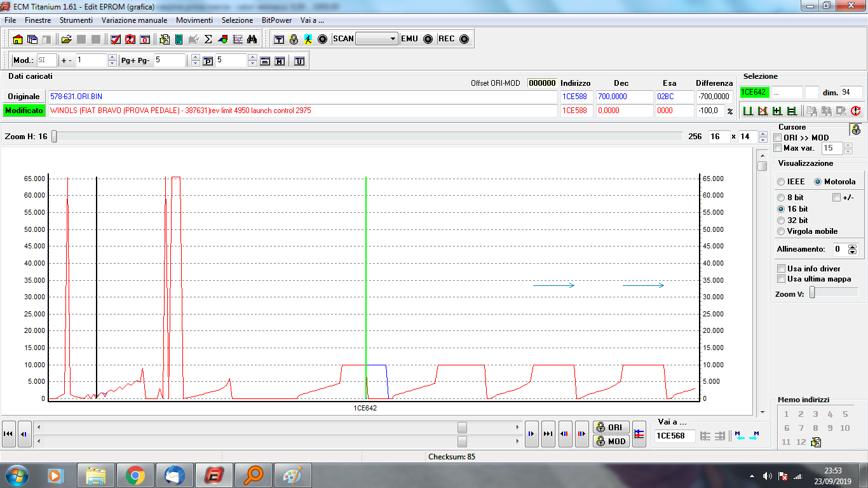Select the IEEE format radio button

[781, 182]
